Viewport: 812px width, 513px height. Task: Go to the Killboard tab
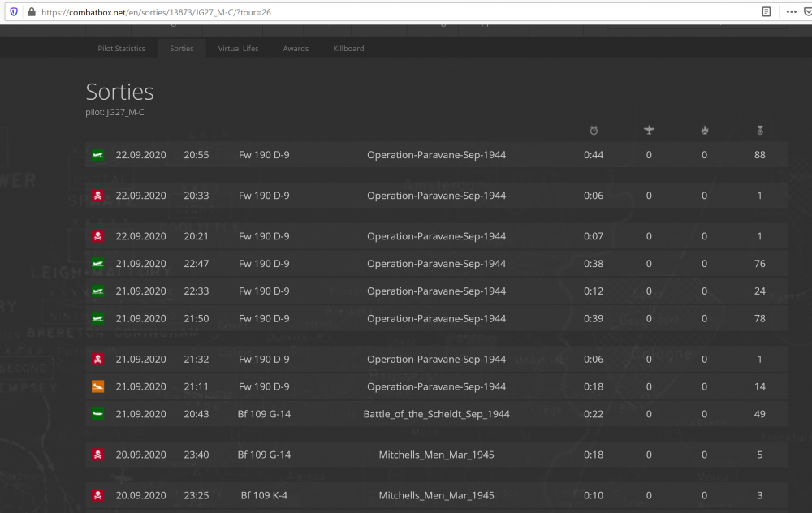pyautogui.click(x=348, y=49)
